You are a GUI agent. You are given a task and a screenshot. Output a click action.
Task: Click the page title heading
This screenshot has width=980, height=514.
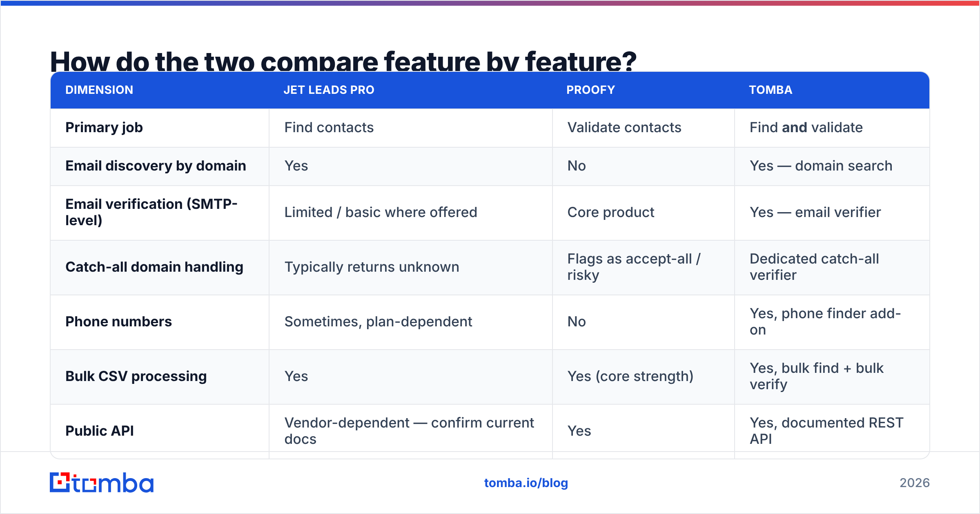click(343, 61)
